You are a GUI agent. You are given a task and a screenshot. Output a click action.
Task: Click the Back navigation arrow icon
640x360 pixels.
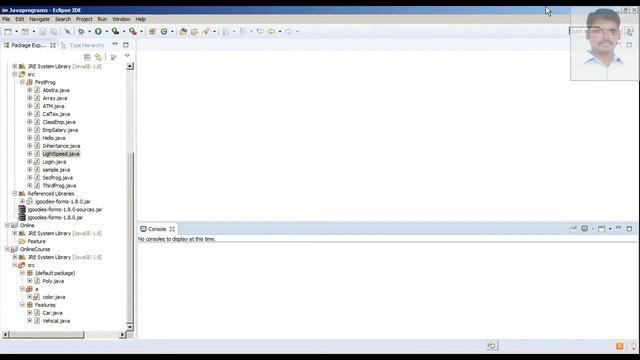pyautogui.click(x=271, y=31)
